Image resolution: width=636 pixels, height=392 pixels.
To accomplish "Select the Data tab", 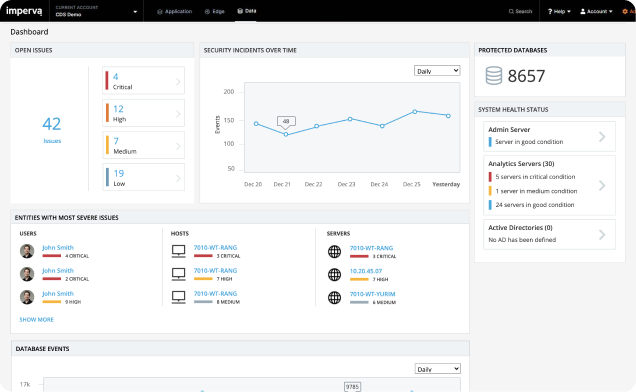I will 247,11.
